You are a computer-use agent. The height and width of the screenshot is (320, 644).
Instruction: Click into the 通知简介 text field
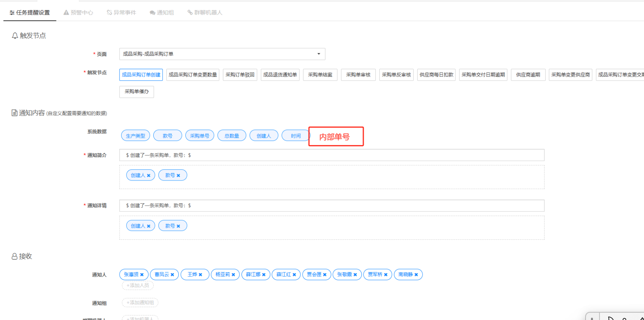(x=331, y=155)
